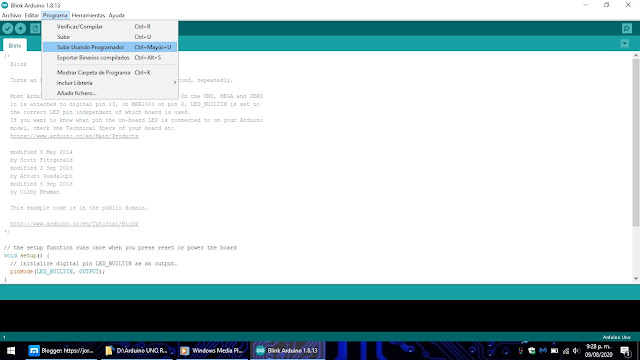Switch to Windows Media Player taskbar item

pos(212,351)
